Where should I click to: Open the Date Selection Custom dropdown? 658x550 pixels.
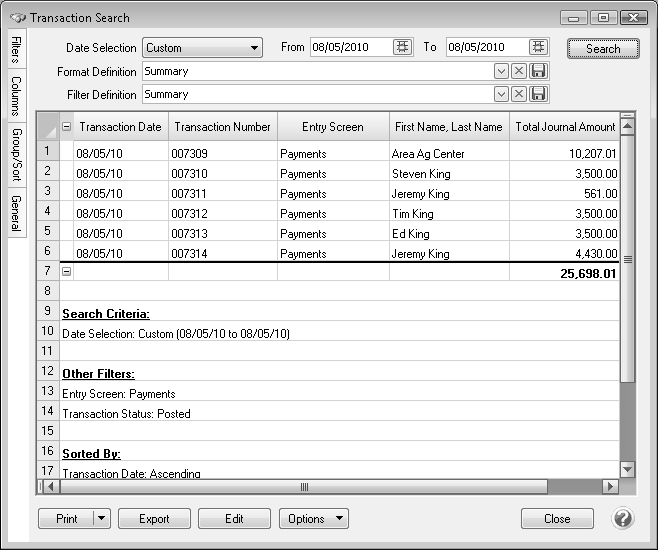201,47
